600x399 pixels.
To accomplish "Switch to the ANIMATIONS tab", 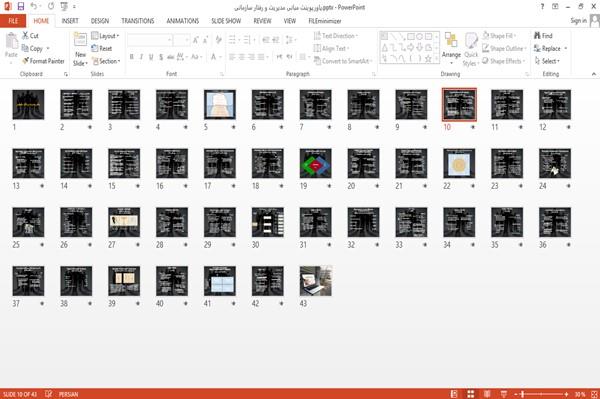I will pos(183,21).
